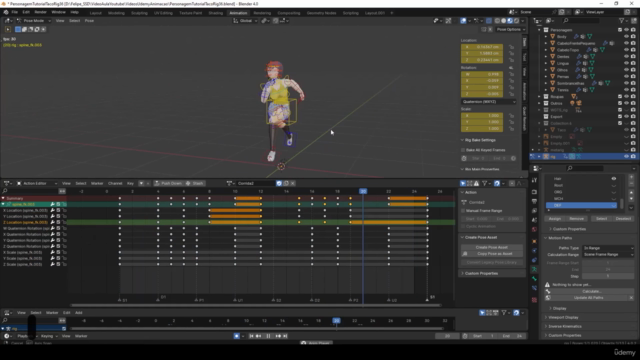Open the Object Data armature properties tab

click(x=534, y=269)
